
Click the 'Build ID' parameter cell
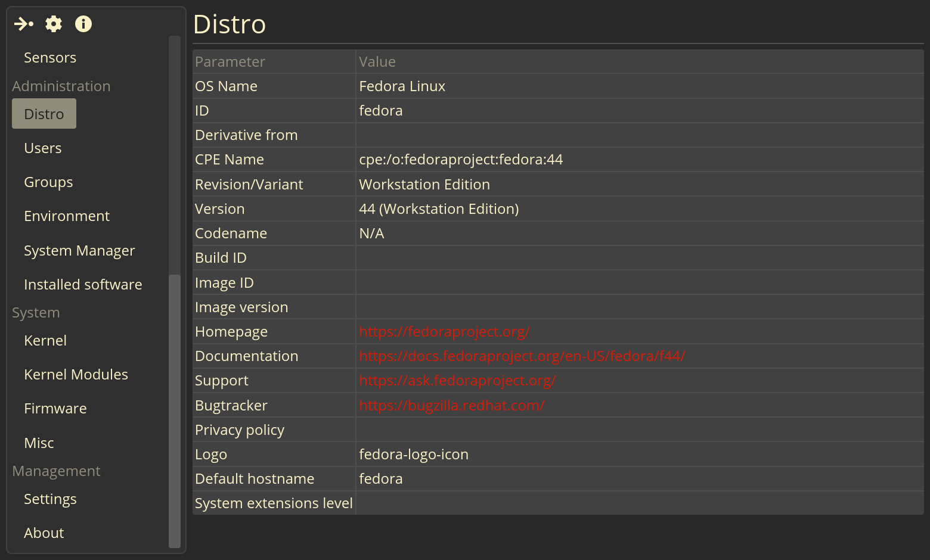[x=274, y=258]
